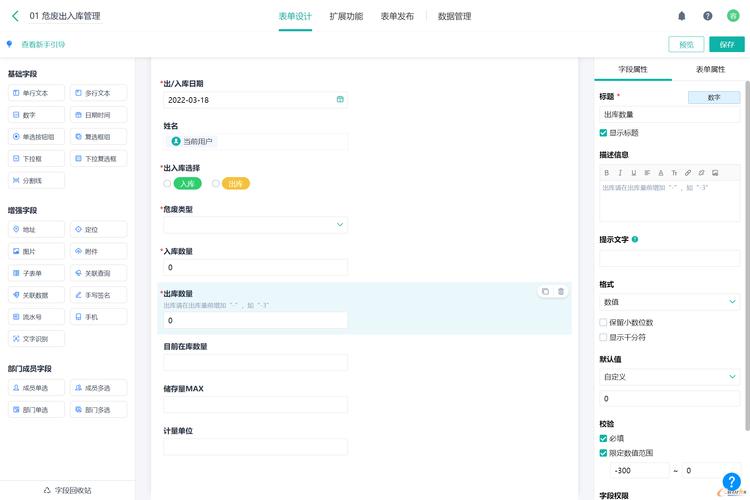Insert a link in the description editor
The height and width of the screenshot is (500, 750).
click(687, 172)
